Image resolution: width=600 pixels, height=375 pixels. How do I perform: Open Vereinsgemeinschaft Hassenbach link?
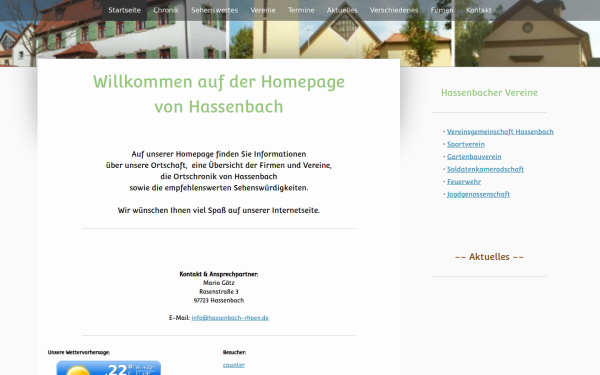500,132
